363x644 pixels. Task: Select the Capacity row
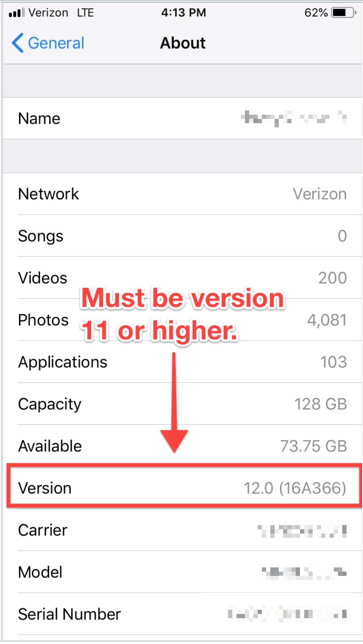point(182,404)
